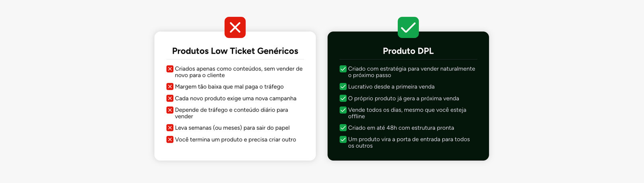
Task: Click green check beside 'Um produto vira a porta'
Action: tap(343, 139)
